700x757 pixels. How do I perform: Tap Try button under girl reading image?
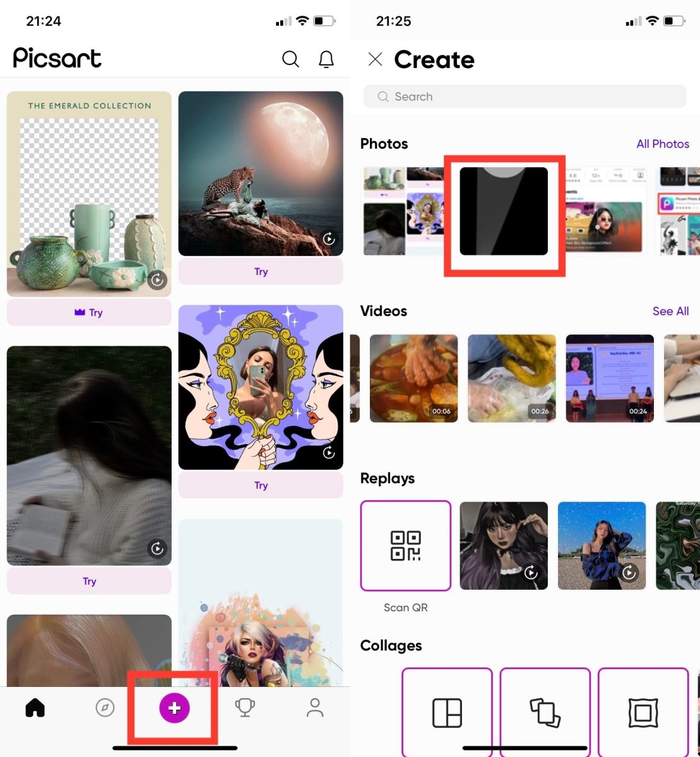tap(89, 581)
